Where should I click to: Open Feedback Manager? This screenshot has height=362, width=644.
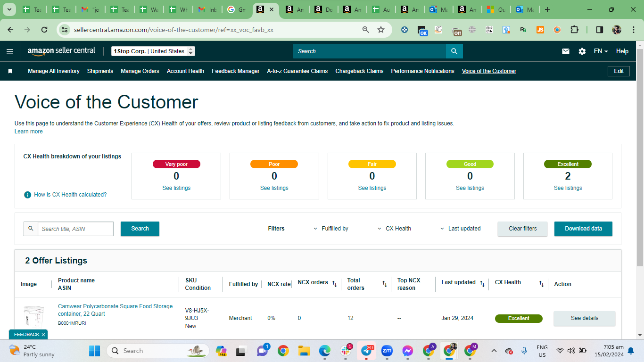point(236,71)
